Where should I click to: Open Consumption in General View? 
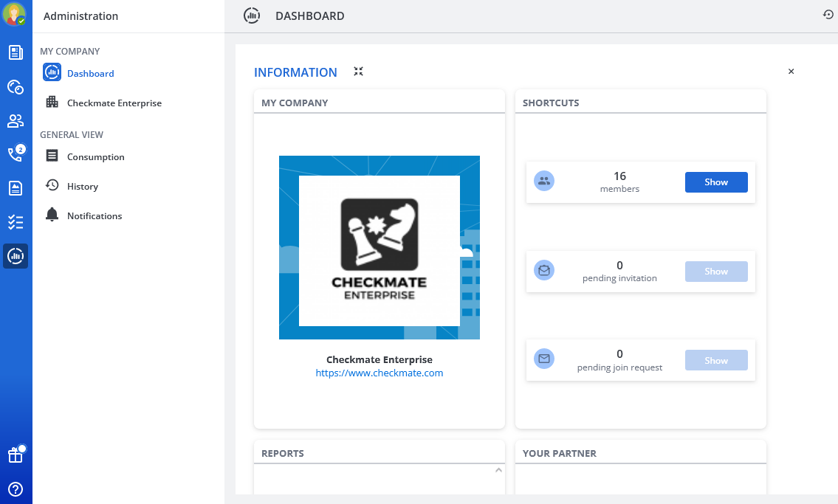95,157
